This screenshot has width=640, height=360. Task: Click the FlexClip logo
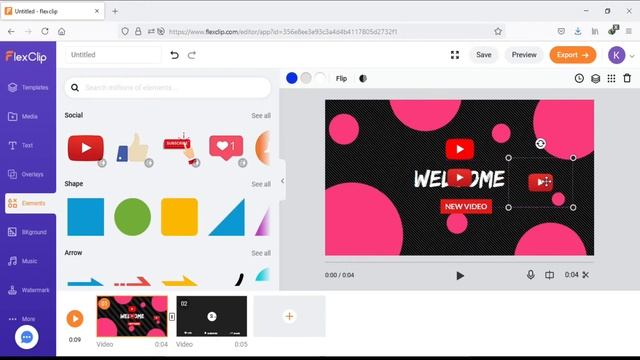tap(26, 56)
